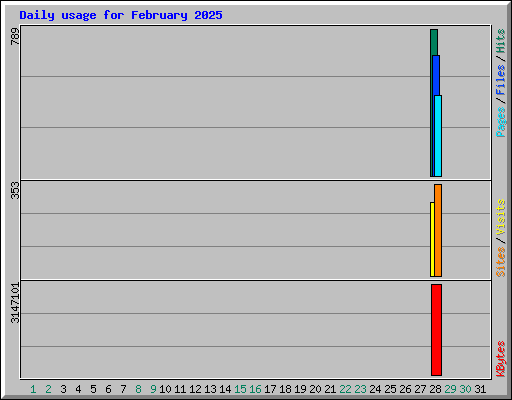Click day 28 on the x-axis
Image resolution: width=512 pixels, height=400 pixels.
tap(435, 389)
